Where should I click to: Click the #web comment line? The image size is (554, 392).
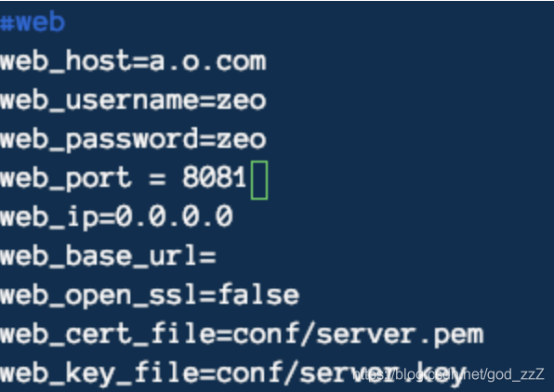click(33, 22)
